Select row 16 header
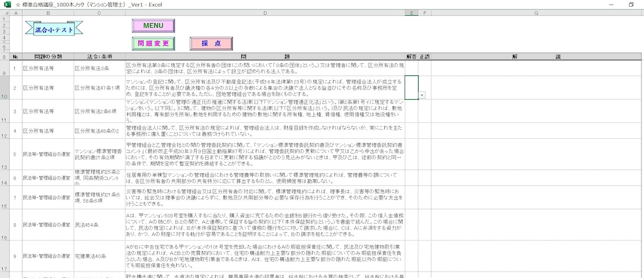Viewport: 644px width, 278px height. pyautogui.click(x=5, y=225)
